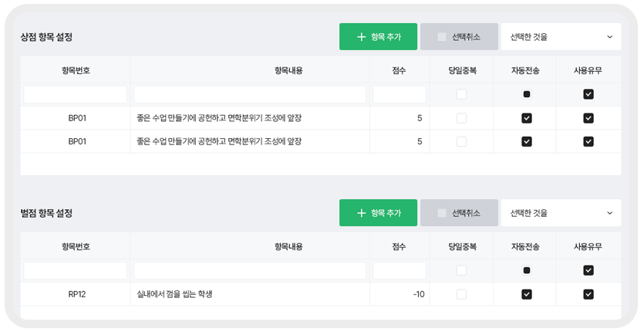Toggle 사용유무 checkbox for RP12 row
Image resolution: width=644 pixels, height=332 pixels.
point(588,294)
